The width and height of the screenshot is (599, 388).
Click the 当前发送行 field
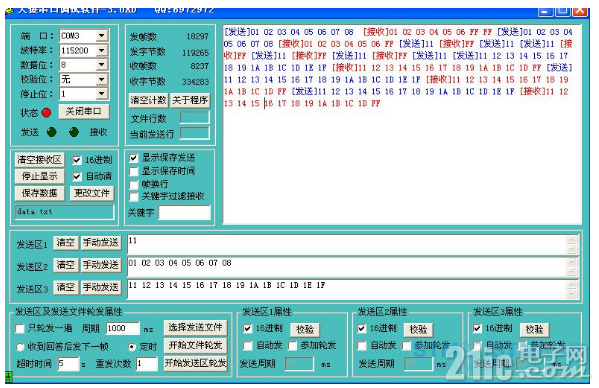click(x=194, y=133)
